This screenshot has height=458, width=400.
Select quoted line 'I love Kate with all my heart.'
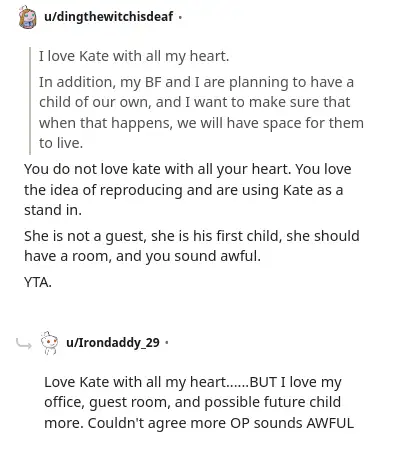pos(134,56)
